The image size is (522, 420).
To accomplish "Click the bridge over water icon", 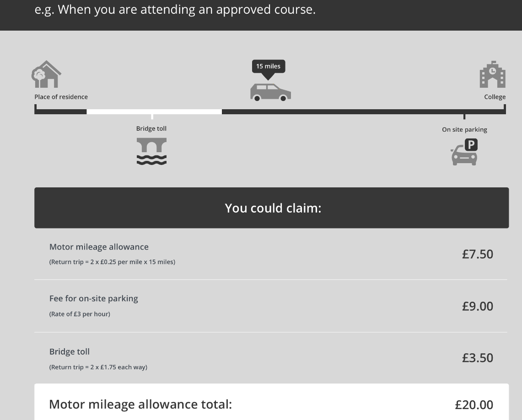I will [151, 151].
